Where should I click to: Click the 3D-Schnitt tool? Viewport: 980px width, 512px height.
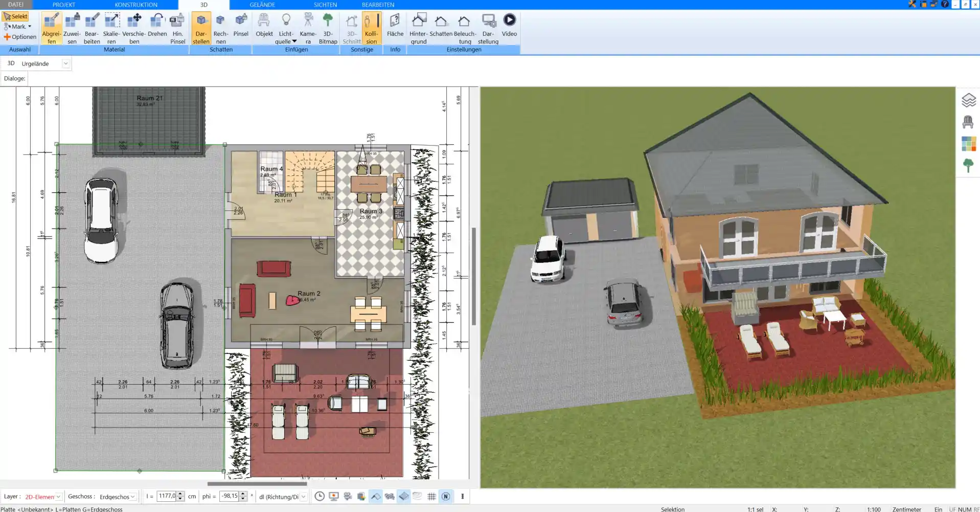pos(351,29)
